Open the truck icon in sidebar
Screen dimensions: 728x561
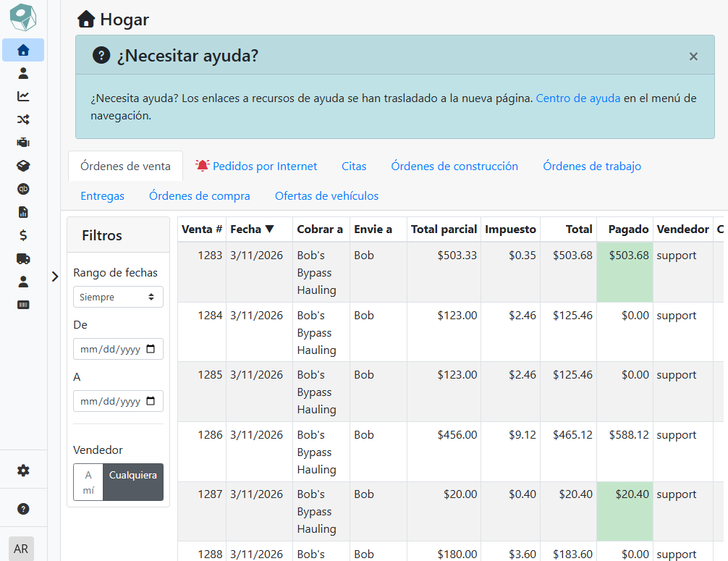point(23,258)
